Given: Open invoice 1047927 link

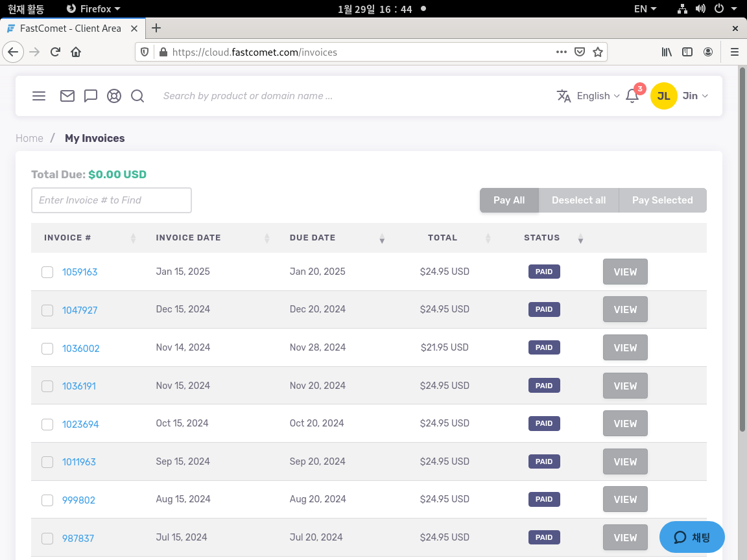Looking at the screenshot, I should coord(80,310).
